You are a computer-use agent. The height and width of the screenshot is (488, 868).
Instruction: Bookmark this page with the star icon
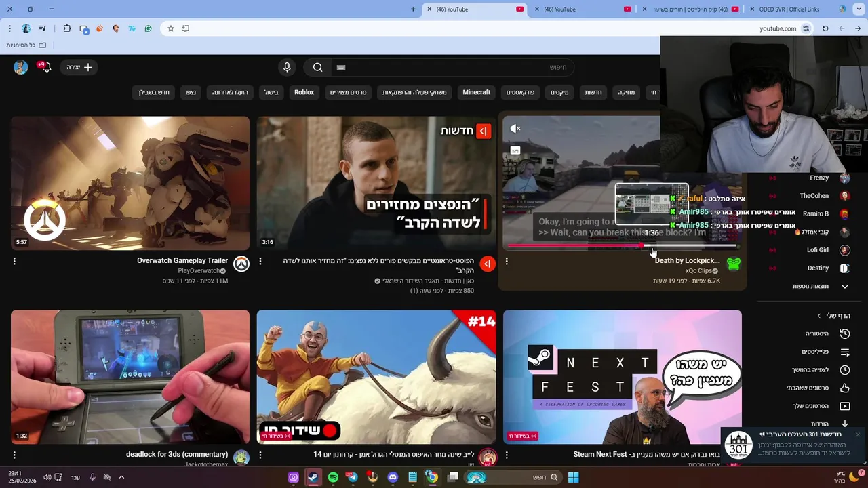[171, 28]
